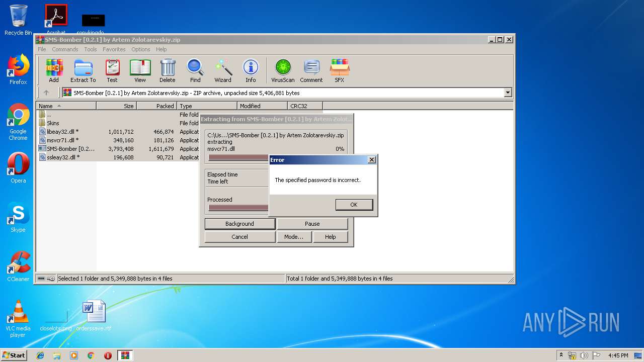
Task: Click the View file toolbar icon
Action: [x=140, y=70]
